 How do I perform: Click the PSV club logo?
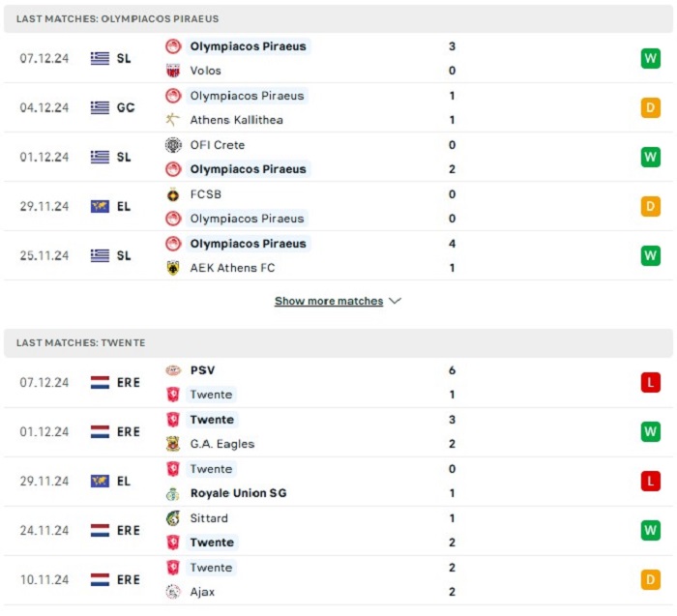[173, 370]
